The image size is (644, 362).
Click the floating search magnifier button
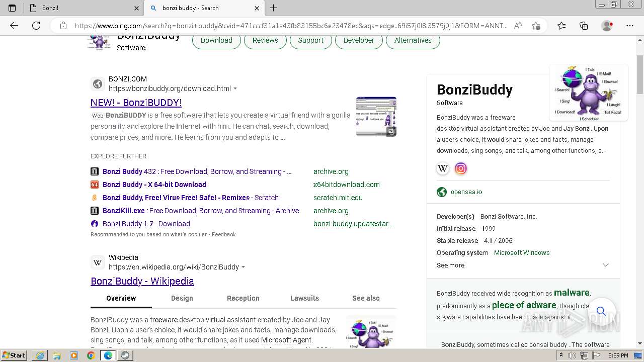601,311
